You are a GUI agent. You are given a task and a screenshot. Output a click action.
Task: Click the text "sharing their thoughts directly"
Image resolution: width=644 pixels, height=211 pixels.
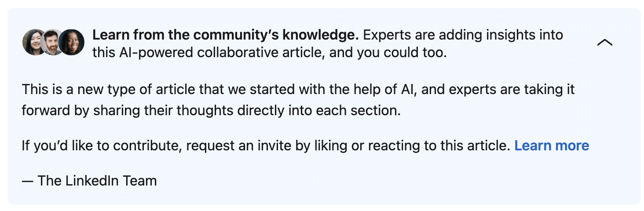[176, 110]
